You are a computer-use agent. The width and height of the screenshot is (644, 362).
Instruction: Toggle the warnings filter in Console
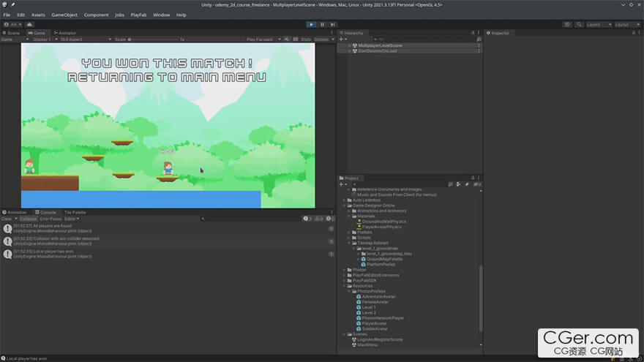[319, 219]
